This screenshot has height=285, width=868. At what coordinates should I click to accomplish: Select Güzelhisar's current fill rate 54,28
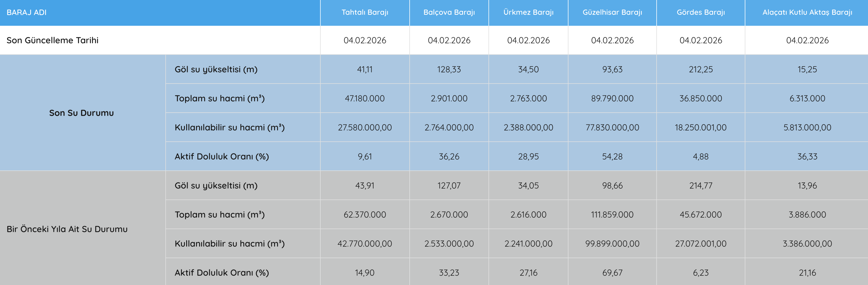[612, 156]
